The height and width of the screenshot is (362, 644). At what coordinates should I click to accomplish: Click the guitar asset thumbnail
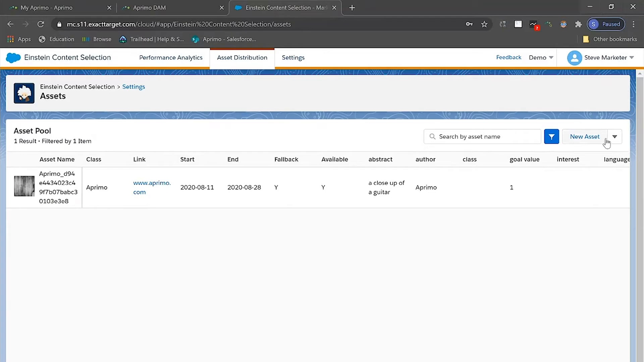[x=24, y=186]
